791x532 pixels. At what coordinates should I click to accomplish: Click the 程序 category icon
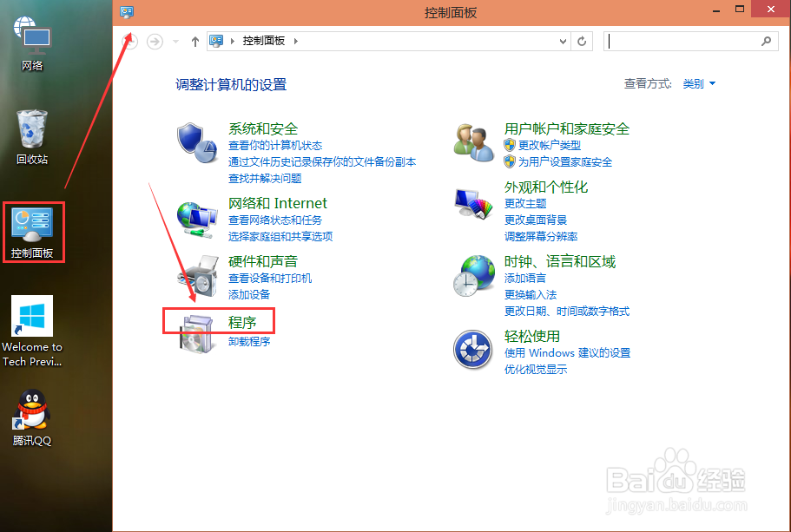198,334
